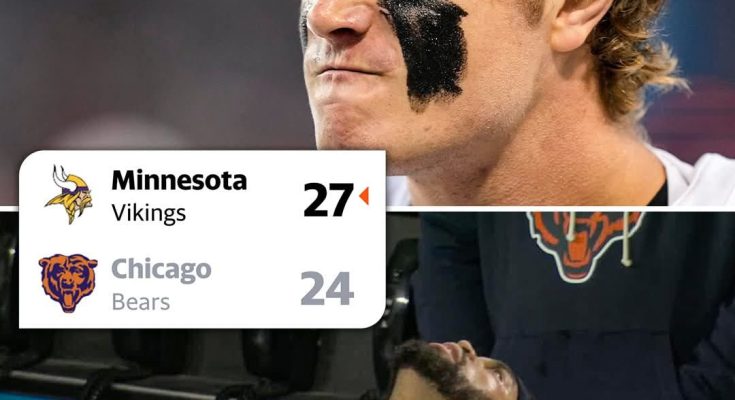The image size is (735, 400).
Task: Click the white hoodie drawstring on right
Action: click(x=625, y=239)
